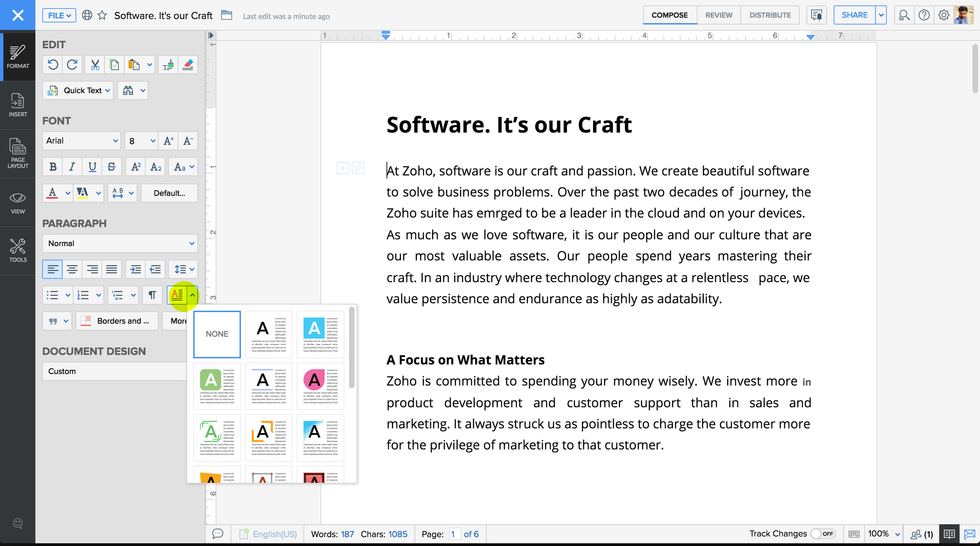Viewport: 980px width, 546px height.
Task: Apply Strikethrough formatting
Action: (x=112, y=167)
